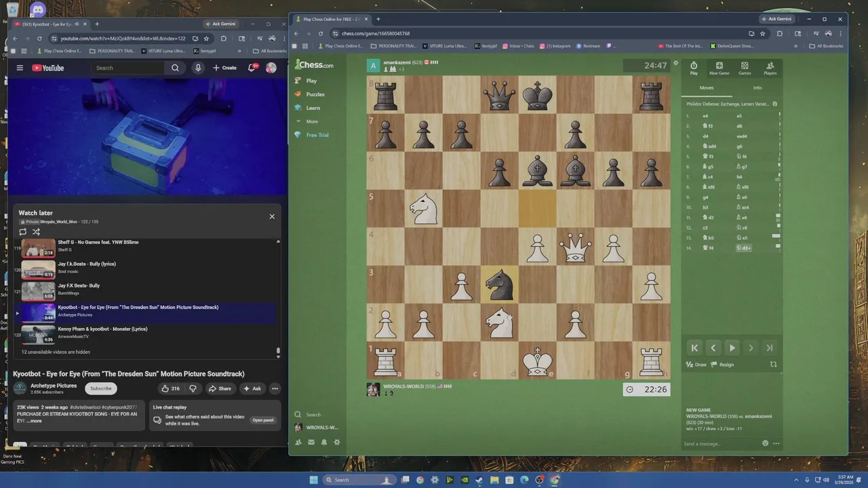Toggle loop playlist in Watch later
868x488 pixels.
click(x=22, y=232)
